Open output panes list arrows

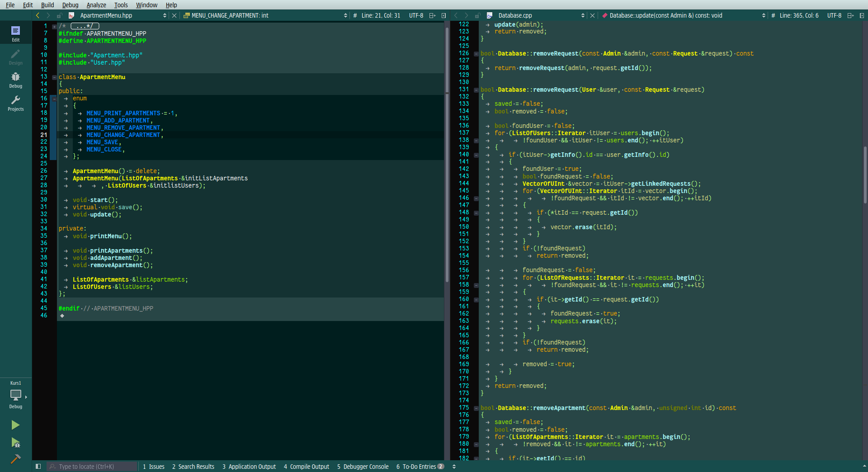tap(454, 467)
